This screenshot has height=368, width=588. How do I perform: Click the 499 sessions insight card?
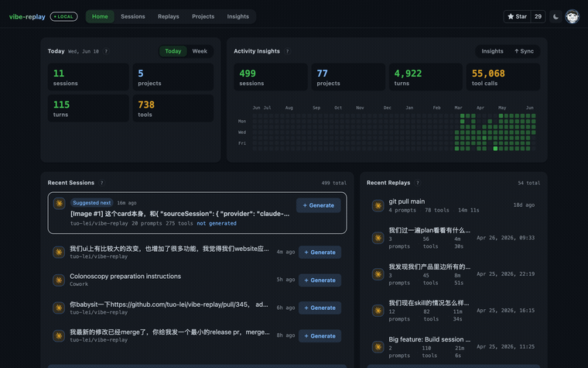270,77
